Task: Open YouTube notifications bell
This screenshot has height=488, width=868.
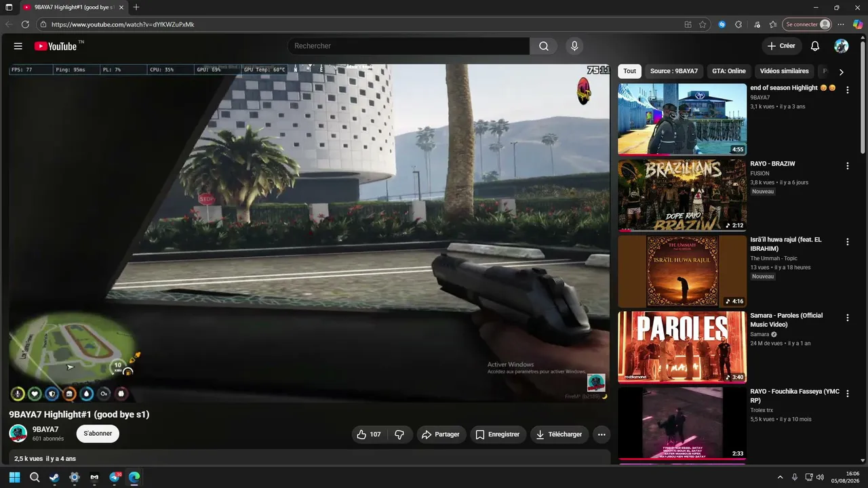Action: tap(815, 46)
